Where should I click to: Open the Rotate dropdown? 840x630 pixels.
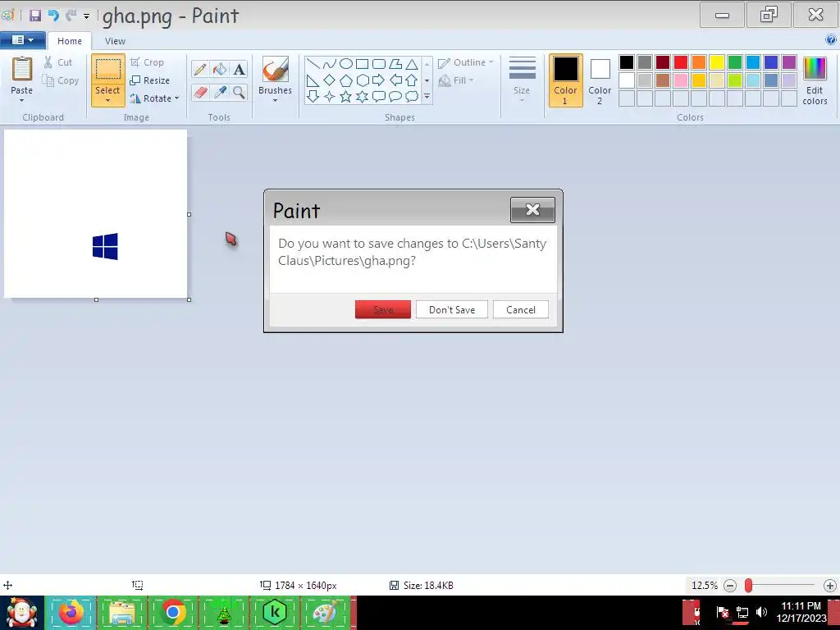point(154,98)
